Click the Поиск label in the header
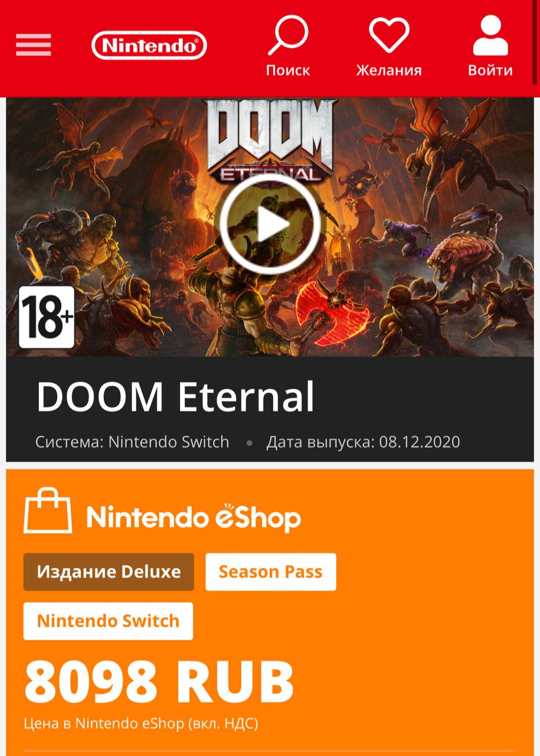This screenshot has width=540, height=756. click(288, 70)
